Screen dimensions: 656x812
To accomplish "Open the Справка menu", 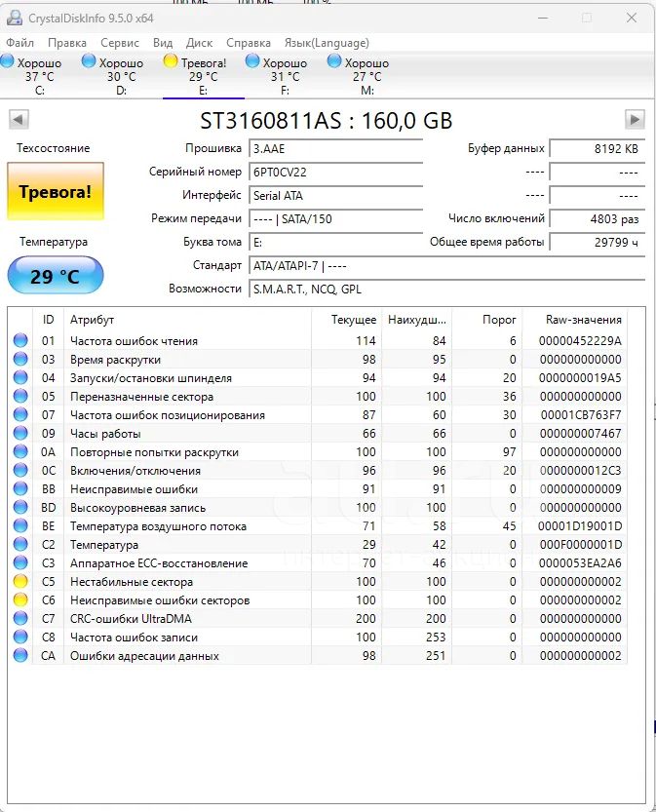I will coord(249,43).
